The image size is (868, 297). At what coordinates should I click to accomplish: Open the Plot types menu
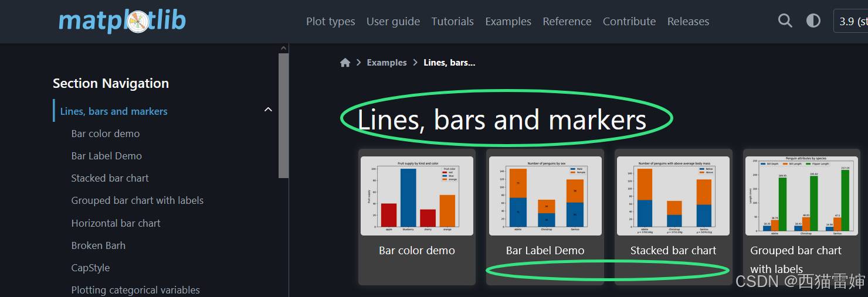coord(330,21)
